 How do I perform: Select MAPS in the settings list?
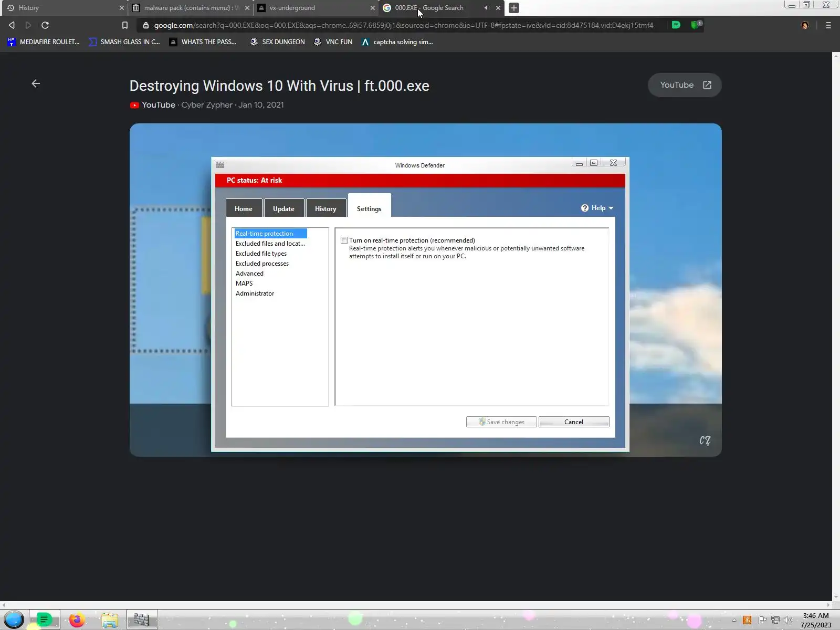pyautogui.click(x=244, y=283)
